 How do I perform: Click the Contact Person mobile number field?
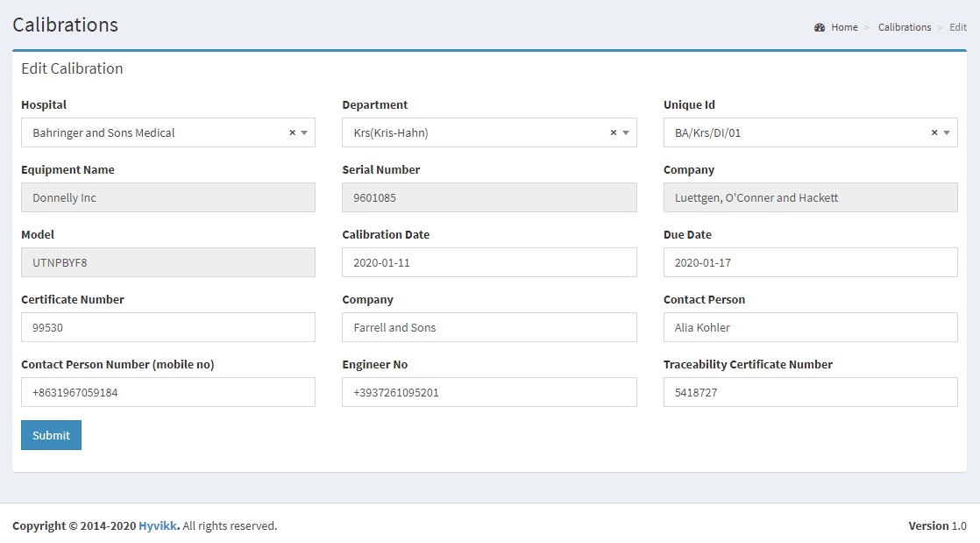[x=168, y=391]
